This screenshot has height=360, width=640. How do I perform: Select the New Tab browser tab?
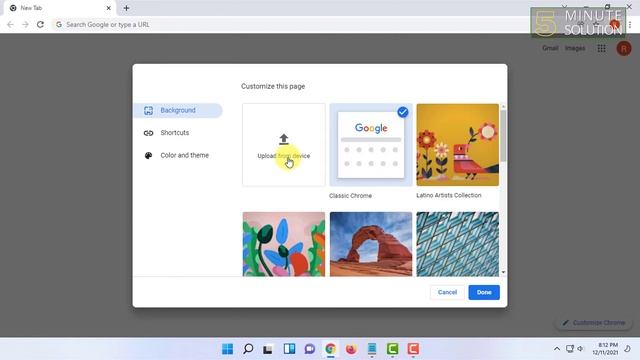tap(60, 8)
